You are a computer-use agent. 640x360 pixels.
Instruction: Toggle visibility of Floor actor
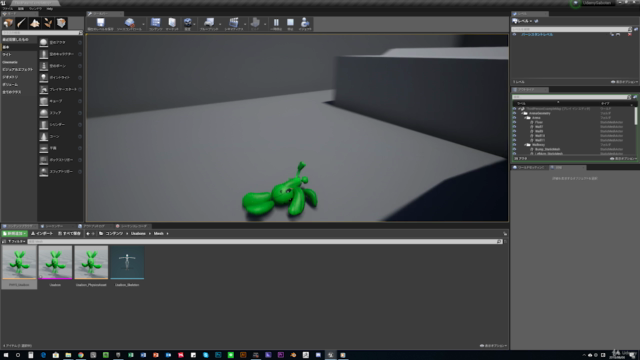tap(515, 122)
